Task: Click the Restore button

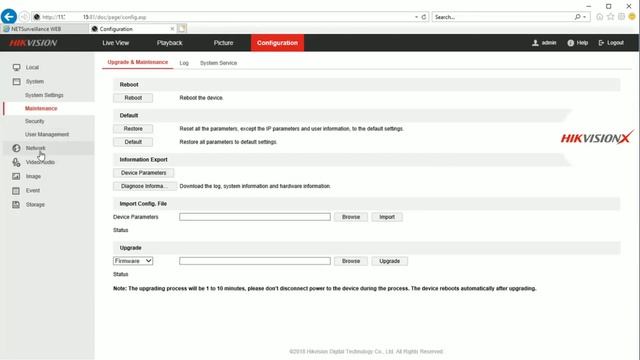Action: tap(133, 129)
